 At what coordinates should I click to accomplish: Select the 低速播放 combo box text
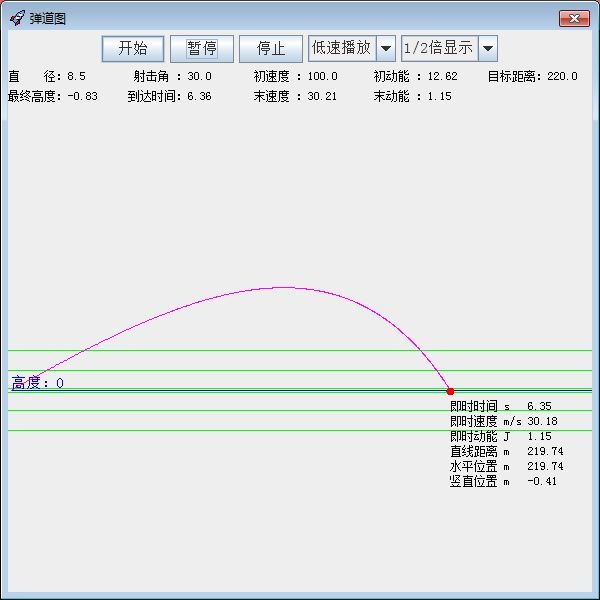[x=342, y=48]
